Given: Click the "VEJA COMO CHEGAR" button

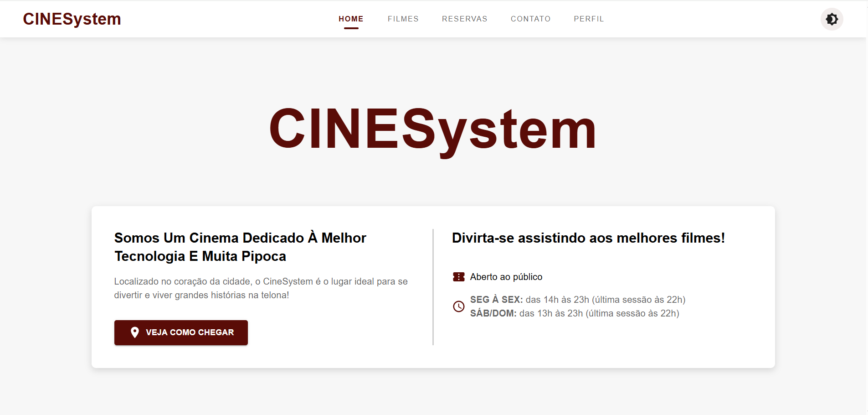Looking at the screenshot, I should pyautogui.click(x=181, y=332).
